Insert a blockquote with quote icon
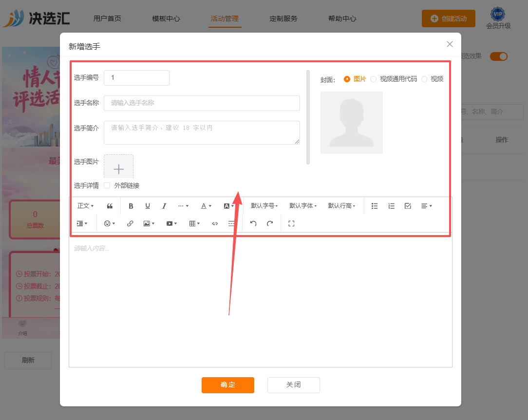The image size is (528, 420). [x=110, y=206]
